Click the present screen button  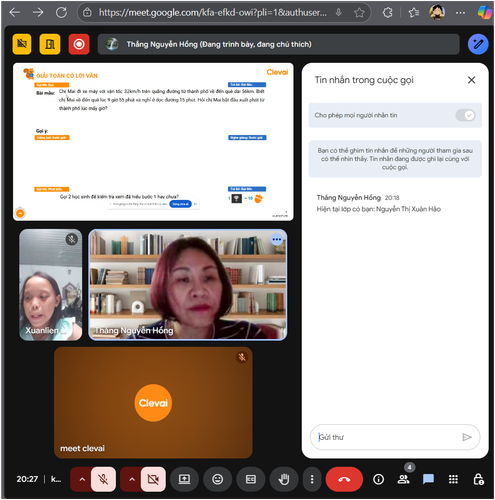184,479
